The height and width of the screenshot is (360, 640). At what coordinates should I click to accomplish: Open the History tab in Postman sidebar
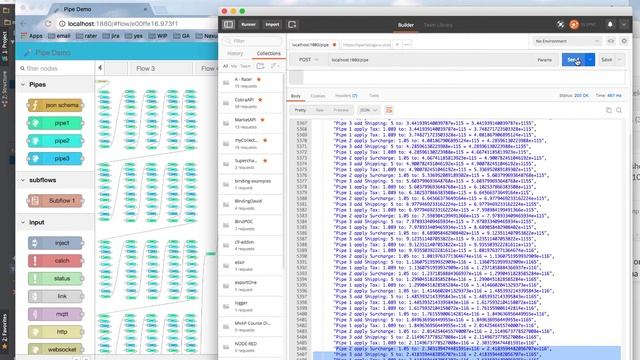click(235, 53)
